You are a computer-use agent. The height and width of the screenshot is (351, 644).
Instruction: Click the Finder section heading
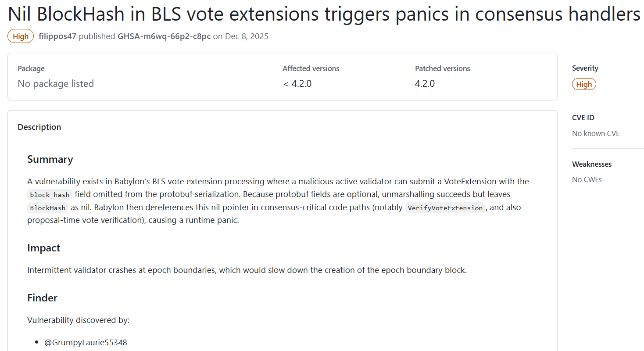[42, 297]
